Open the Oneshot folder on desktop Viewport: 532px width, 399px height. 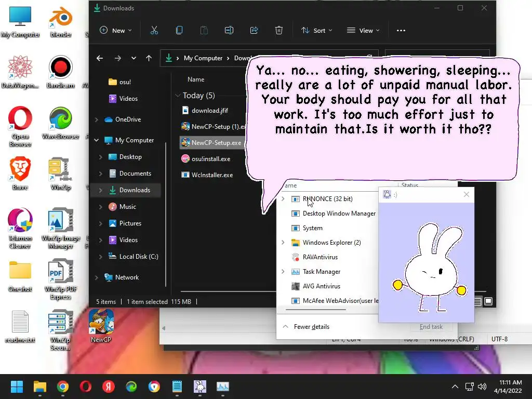(20, 275)
